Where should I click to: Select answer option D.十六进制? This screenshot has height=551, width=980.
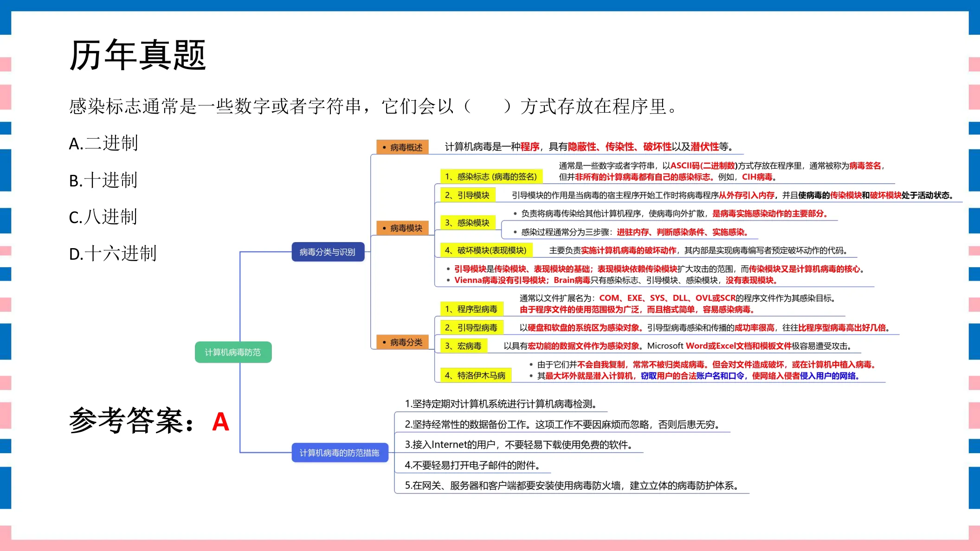[113, 253]
